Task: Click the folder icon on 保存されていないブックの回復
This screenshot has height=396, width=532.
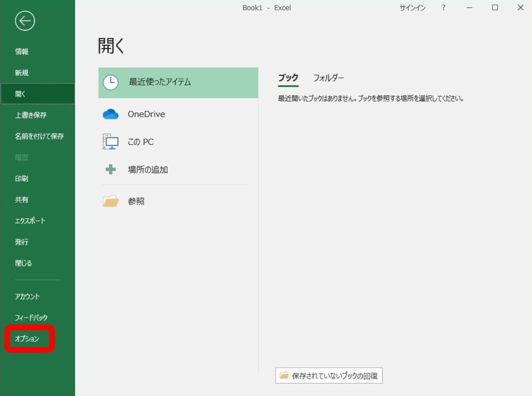Action: 284,376
